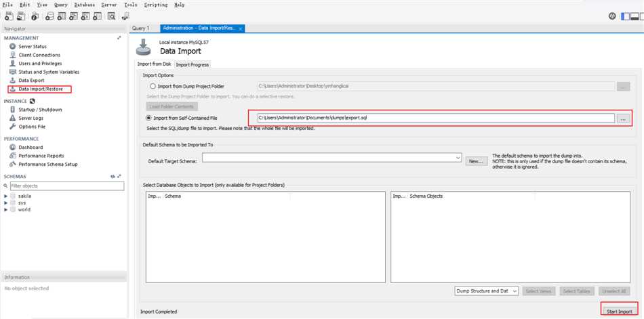This screenshot has height=319, width=644.
Task: Switch to Import Progress tab
Action: pos(193,64)
